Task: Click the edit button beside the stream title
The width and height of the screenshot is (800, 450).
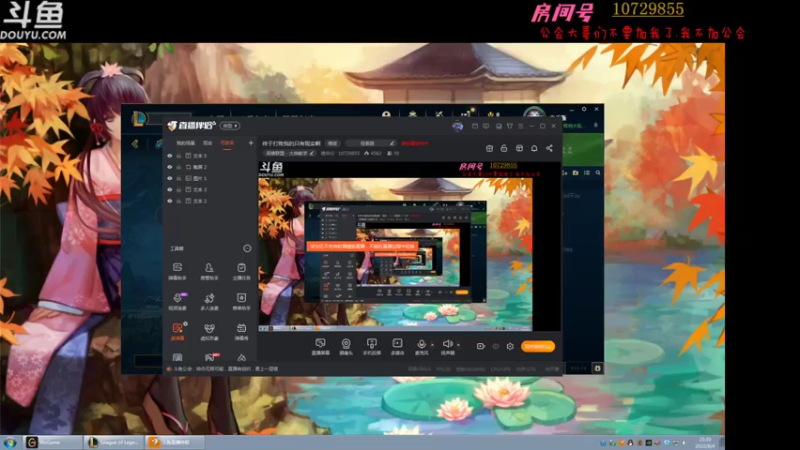Action: point(333,143)
